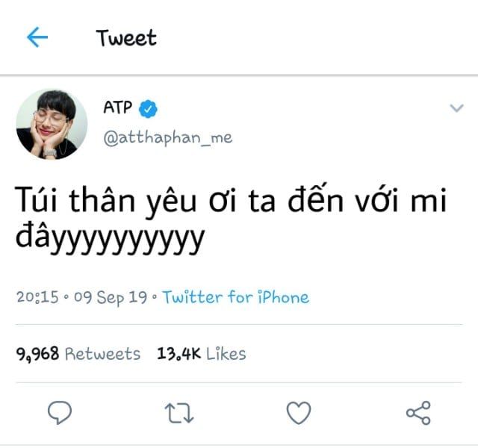Open ATP's profile picture

pyautogui.click(x=52, y=125)
